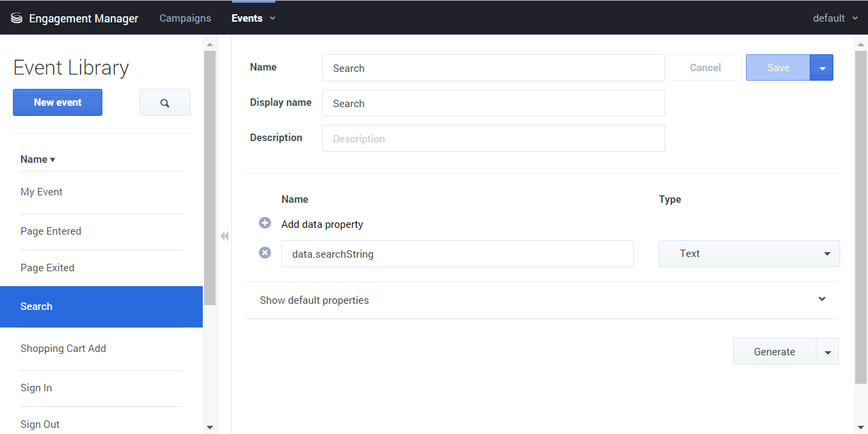Image resolution: width=868 pixels, height=434 pixels.
Task: Switch to the Campaigns tab
Action: coord(185,18)
